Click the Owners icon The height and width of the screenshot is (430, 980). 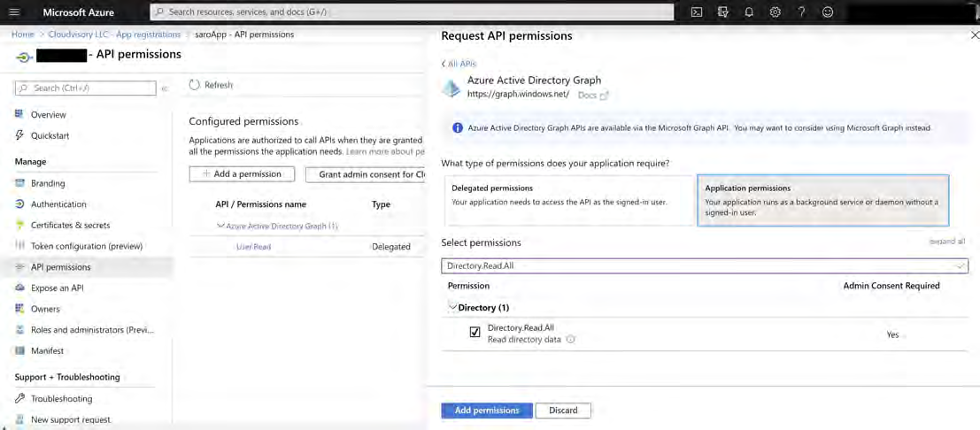(19, 309)
